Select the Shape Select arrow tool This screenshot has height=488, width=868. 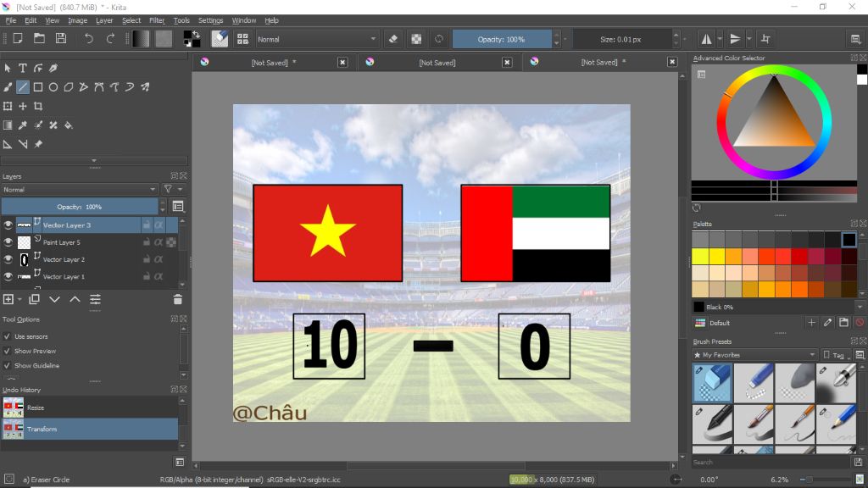coord(8,68)
